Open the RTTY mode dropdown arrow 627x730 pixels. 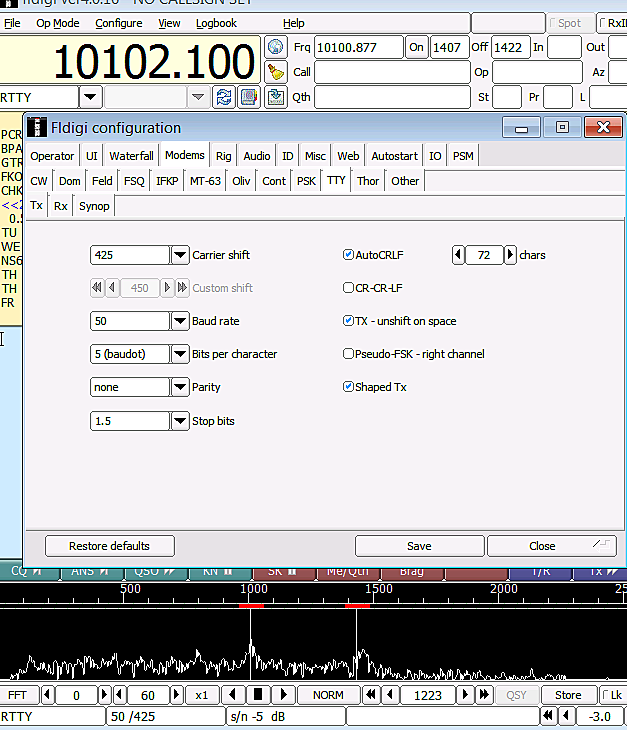(90, 97)
